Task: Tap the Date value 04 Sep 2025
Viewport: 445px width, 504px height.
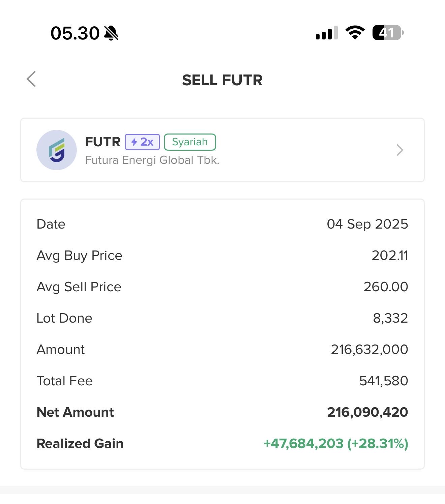Action: tap(367, 224)
